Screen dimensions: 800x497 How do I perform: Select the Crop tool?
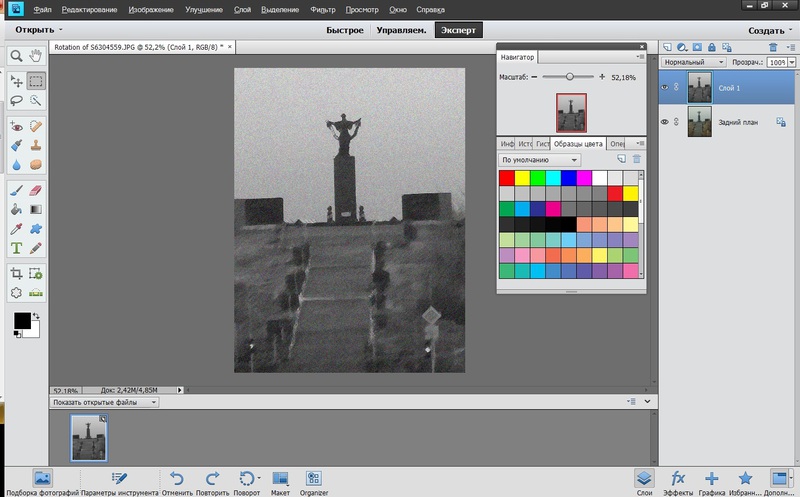(16, 274)
